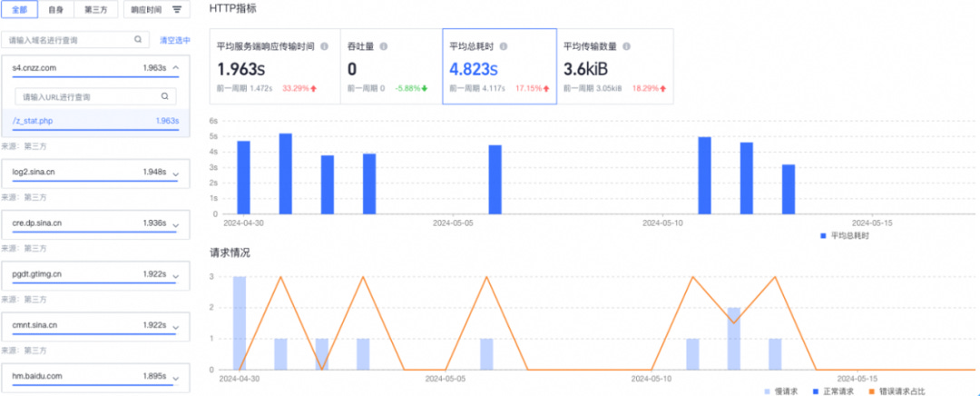Click info icon next to 平均服务端响应传输时间
This screenshot has height=396, width=980.
click(324, 46)
